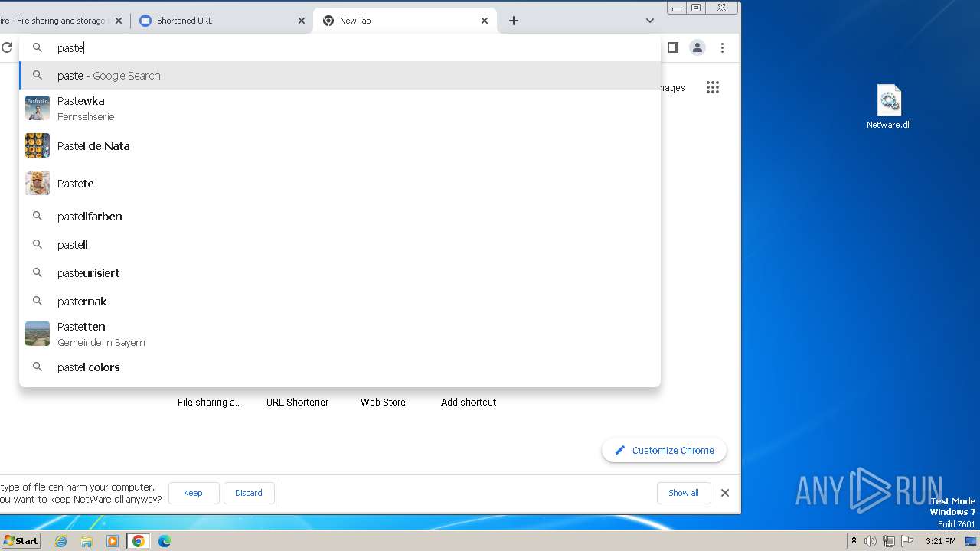980x551 pixels.
Task: Click the Customize Chrome button
Action: point(664,450)
